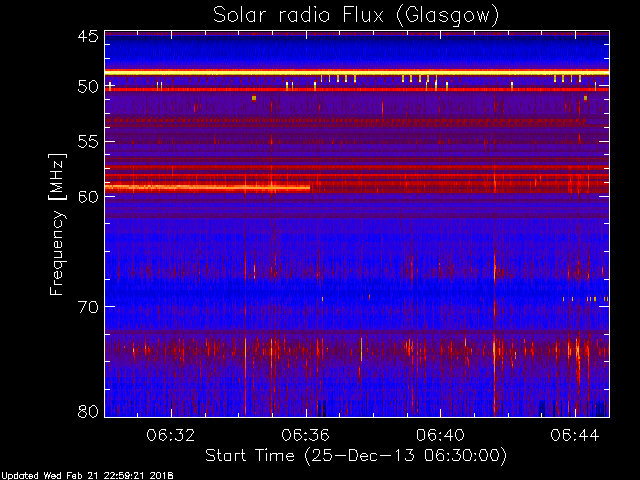
Task: Click the 06:40 time axis label
Action: 440,435
